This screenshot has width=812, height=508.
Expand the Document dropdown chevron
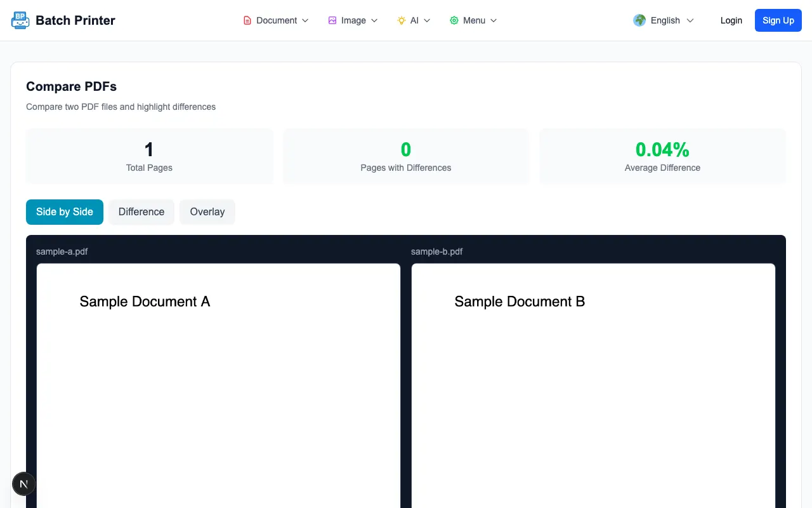[x=305, y=20]
